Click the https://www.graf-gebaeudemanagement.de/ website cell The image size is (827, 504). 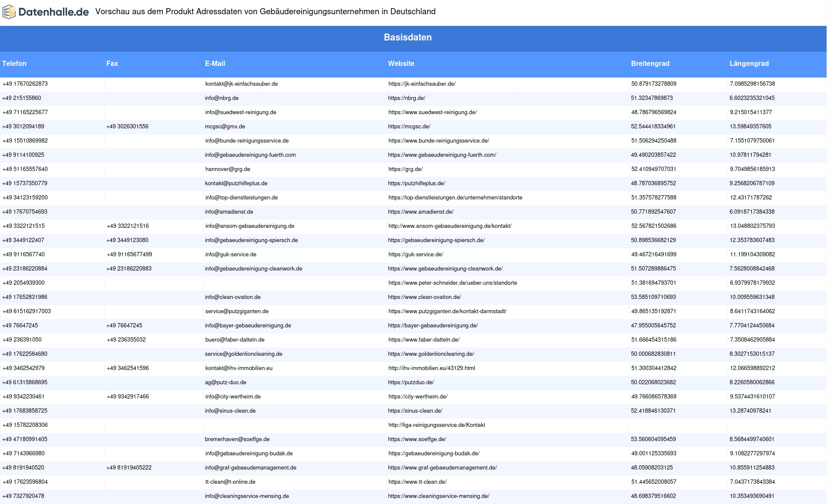[x=442, y=468]
